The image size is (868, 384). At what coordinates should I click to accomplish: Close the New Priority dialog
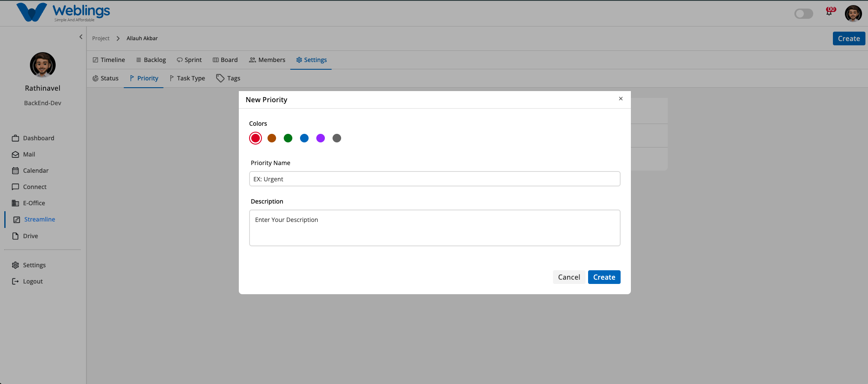[x=621, y=99]
